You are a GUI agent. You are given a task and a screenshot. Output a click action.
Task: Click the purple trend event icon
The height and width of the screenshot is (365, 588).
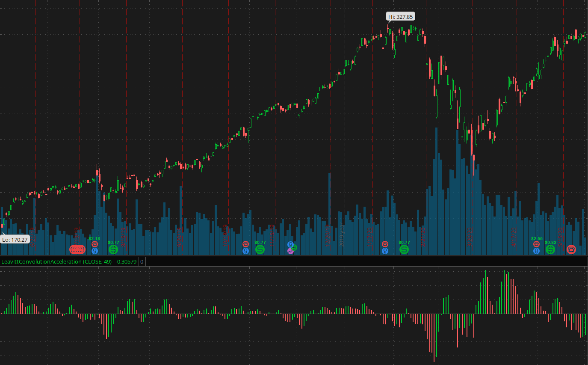coord(290,251)
